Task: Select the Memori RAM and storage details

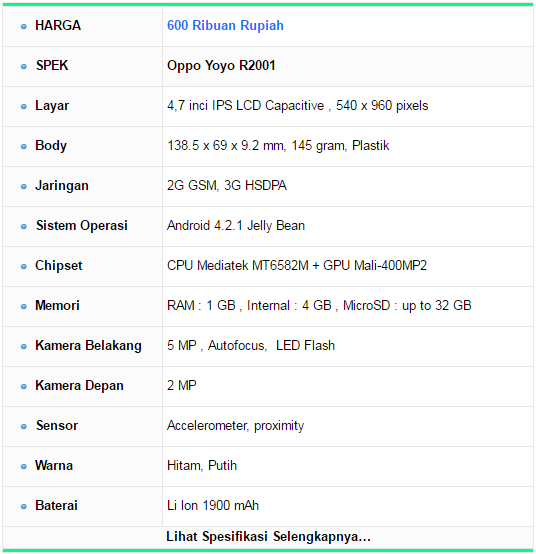Action: click(319, 306)
